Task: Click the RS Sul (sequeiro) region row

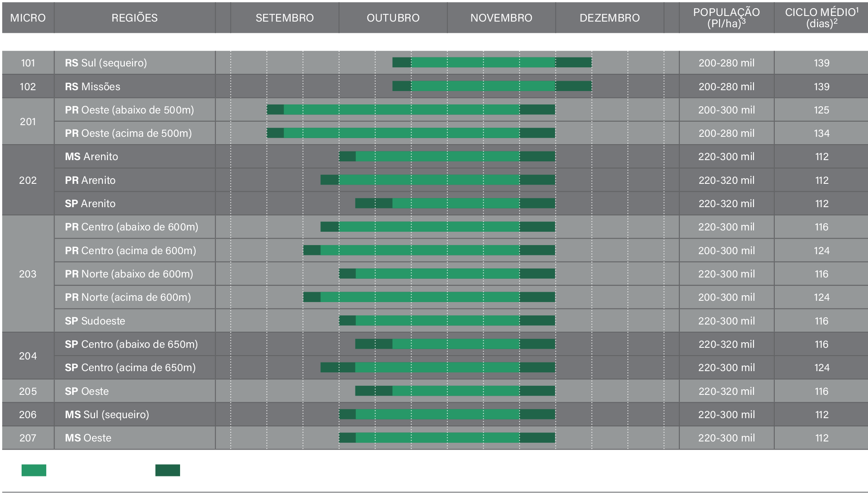Action: [106, 63]
